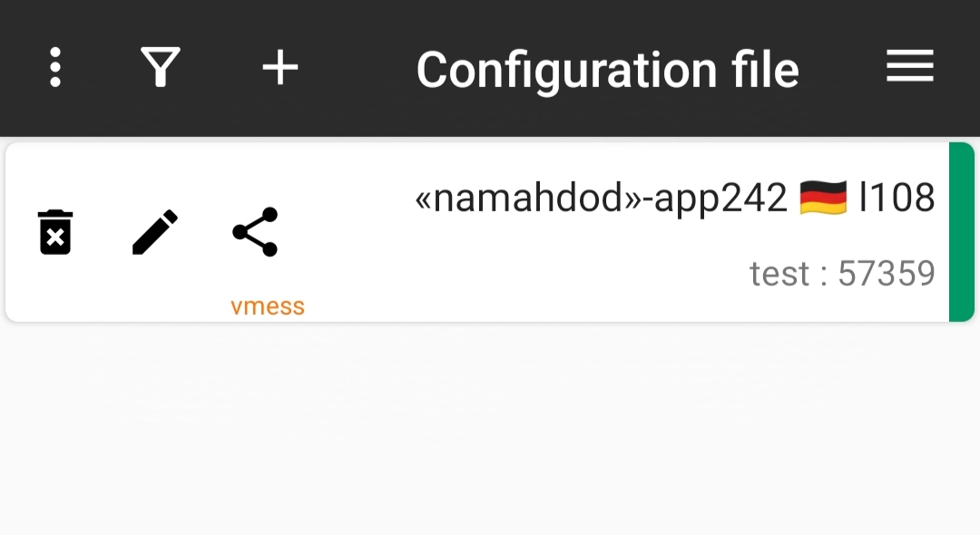980x535 pixels.
Task: Tap the 57359 number value
Action: point(887,274)
